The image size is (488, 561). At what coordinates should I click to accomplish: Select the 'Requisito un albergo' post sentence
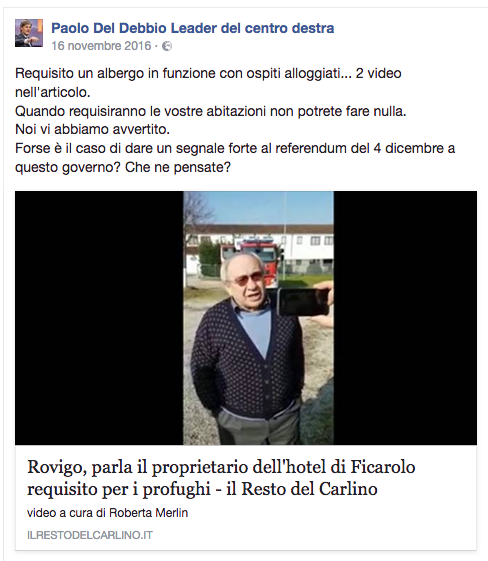click(x=208, y=83)
